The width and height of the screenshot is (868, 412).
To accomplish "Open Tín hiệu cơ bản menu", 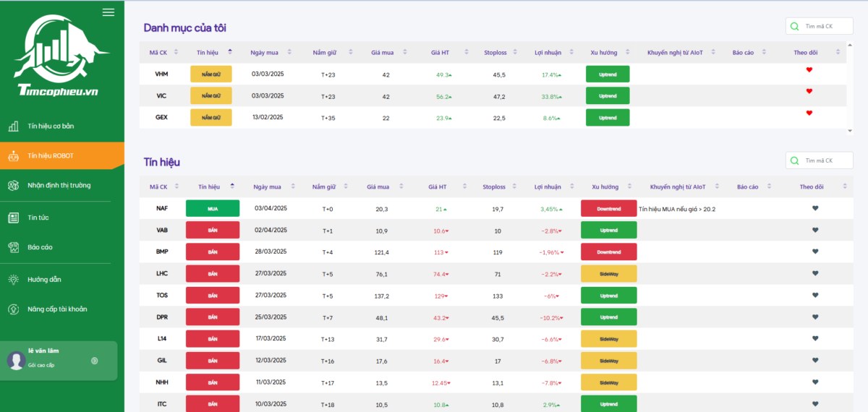I will [x=51, y=126].
